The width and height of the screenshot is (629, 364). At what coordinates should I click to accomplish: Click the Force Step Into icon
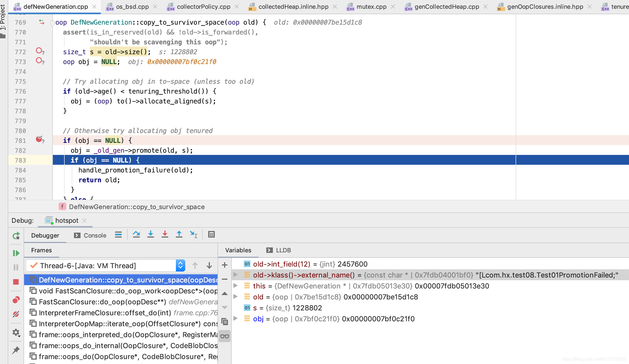(165, 235)
